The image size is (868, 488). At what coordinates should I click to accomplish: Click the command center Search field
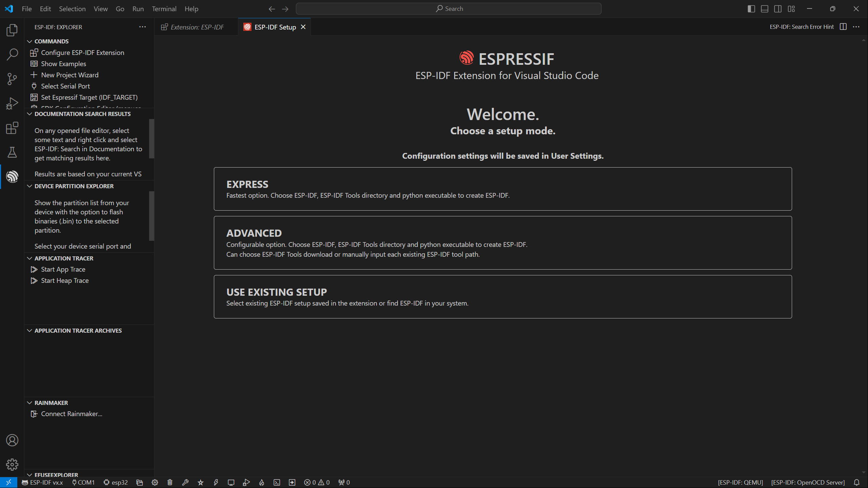coord(448,9)
